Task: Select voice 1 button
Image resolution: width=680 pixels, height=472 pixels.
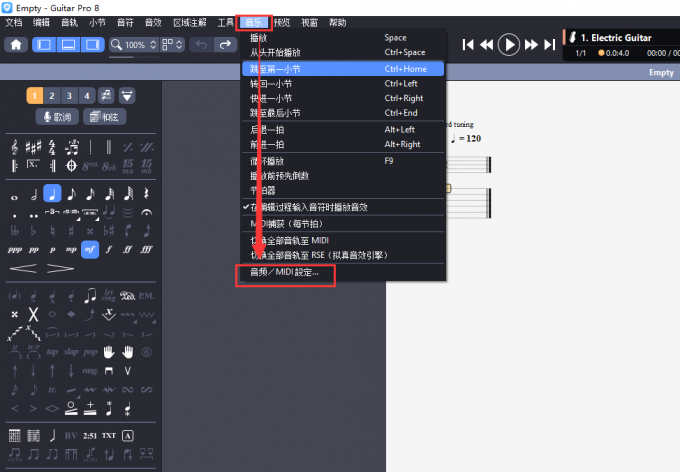Action: 35,95
